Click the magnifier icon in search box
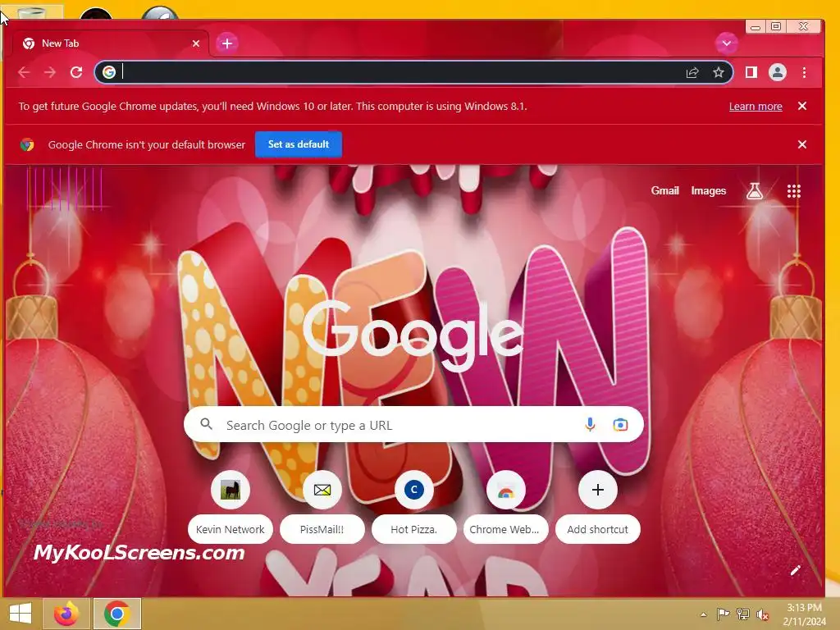 pos(206,424)
